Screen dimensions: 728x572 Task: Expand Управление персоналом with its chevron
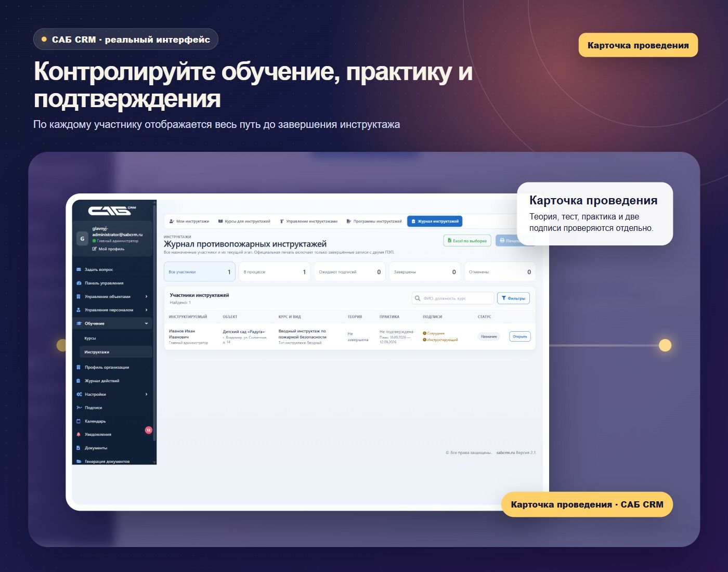point(146,310)
